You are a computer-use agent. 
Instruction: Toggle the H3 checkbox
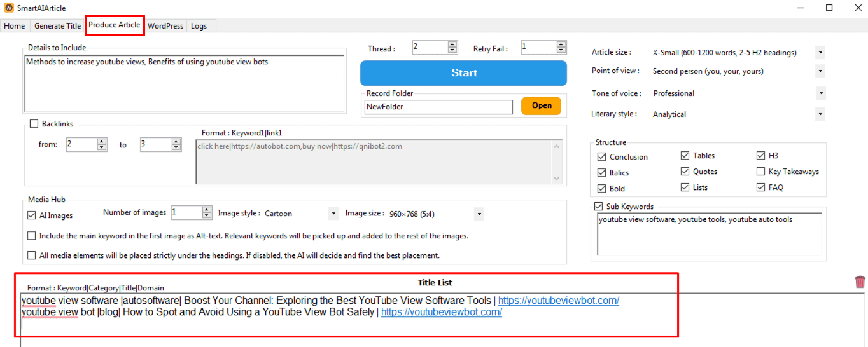[x=761, y=156]
